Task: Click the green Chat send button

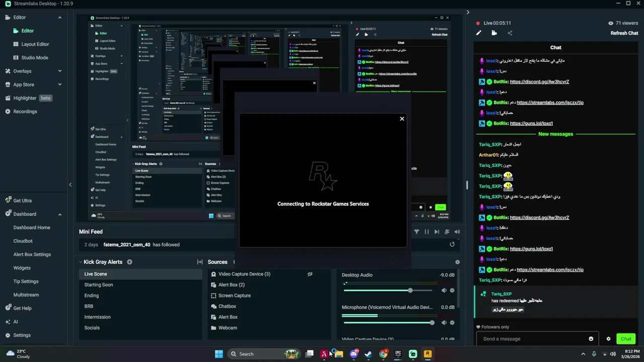Action: 626,339
